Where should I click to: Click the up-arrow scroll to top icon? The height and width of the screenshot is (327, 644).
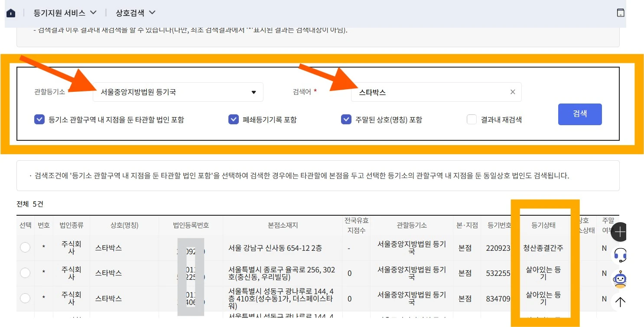pos(621,302)
